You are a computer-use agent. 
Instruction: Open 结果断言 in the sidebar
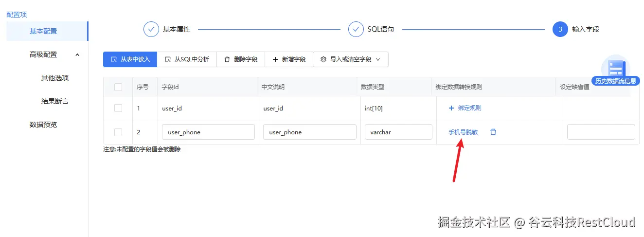coord(55,101)
